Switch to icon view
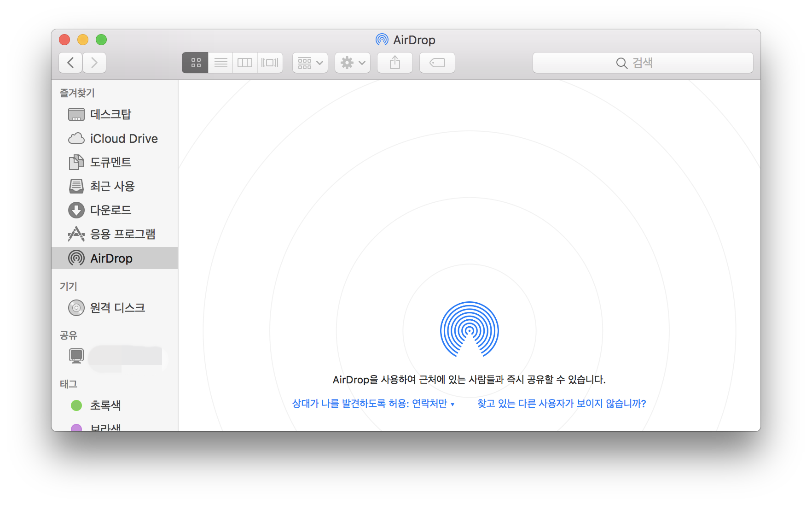 195,63
